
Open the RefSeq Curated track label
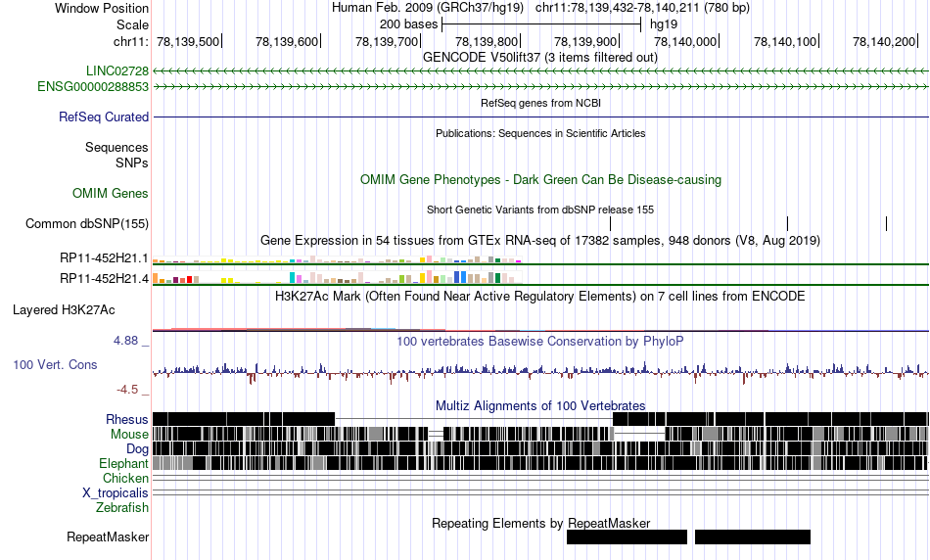[x=103, y=117]
